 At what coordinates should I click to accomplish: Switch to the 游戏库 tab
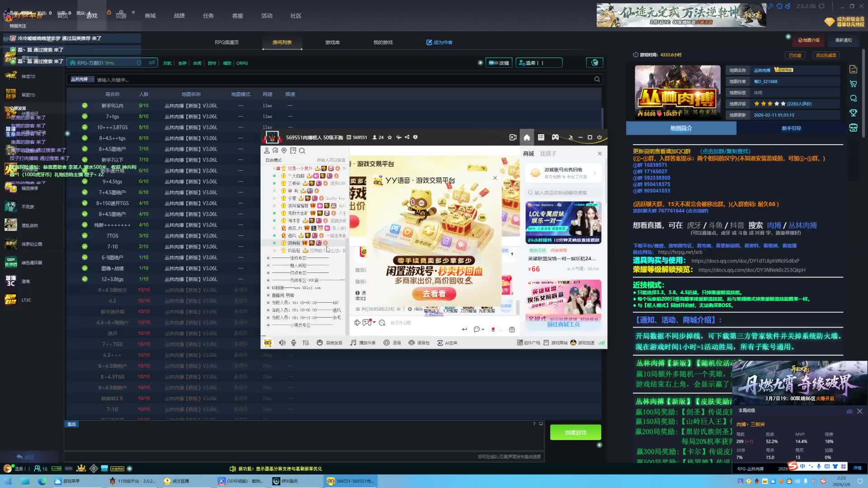pyautogui.click(x=332, y=42)
